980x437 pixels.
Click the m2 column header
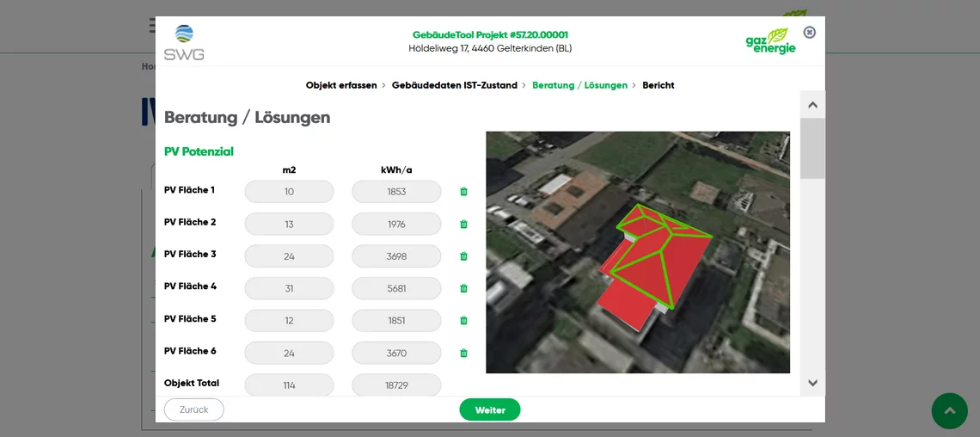point(289,169)
